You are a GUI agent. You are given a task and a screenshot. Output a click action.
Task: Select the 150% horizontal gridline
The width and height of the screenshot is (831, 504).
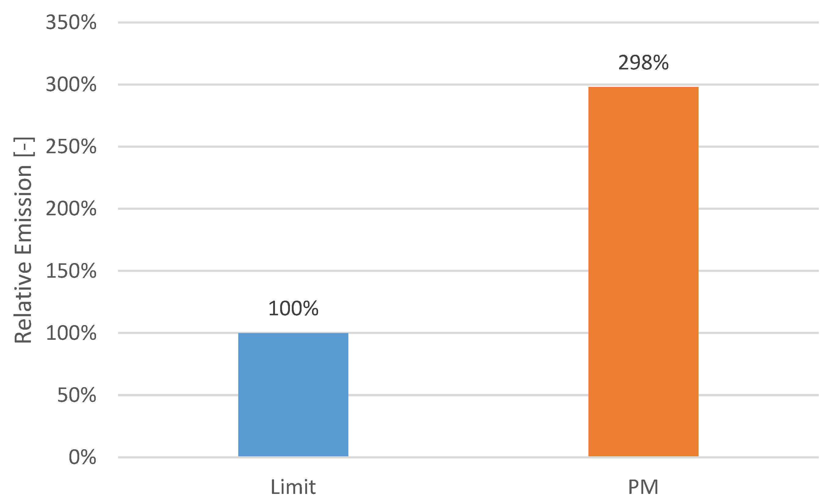pos(438,271)
